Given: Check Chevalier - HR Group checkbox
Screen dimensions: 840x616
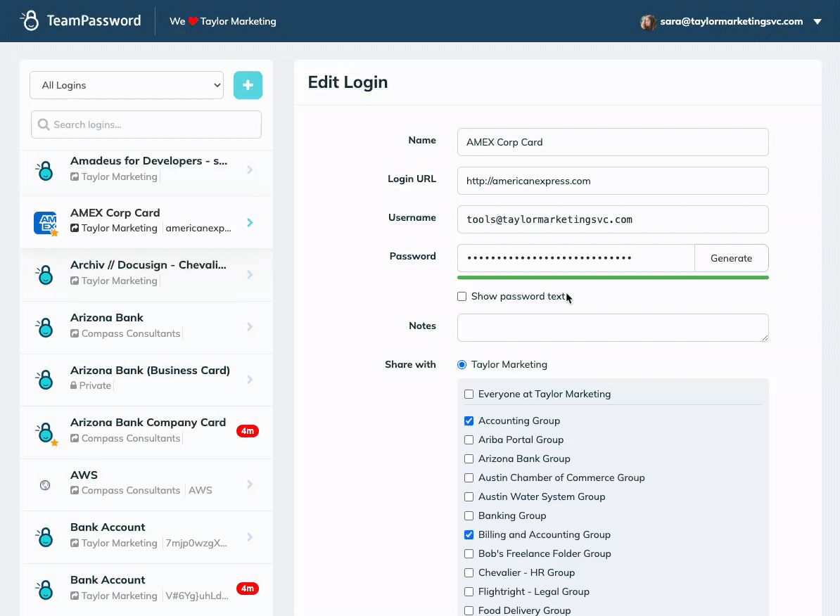Looking at the screenshot, I should 469,572.
